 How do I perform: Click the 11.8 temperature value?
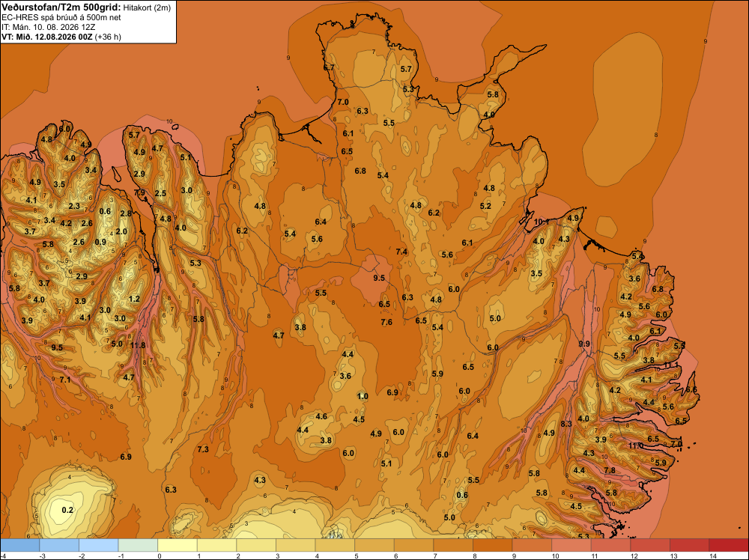coord(138,346)
